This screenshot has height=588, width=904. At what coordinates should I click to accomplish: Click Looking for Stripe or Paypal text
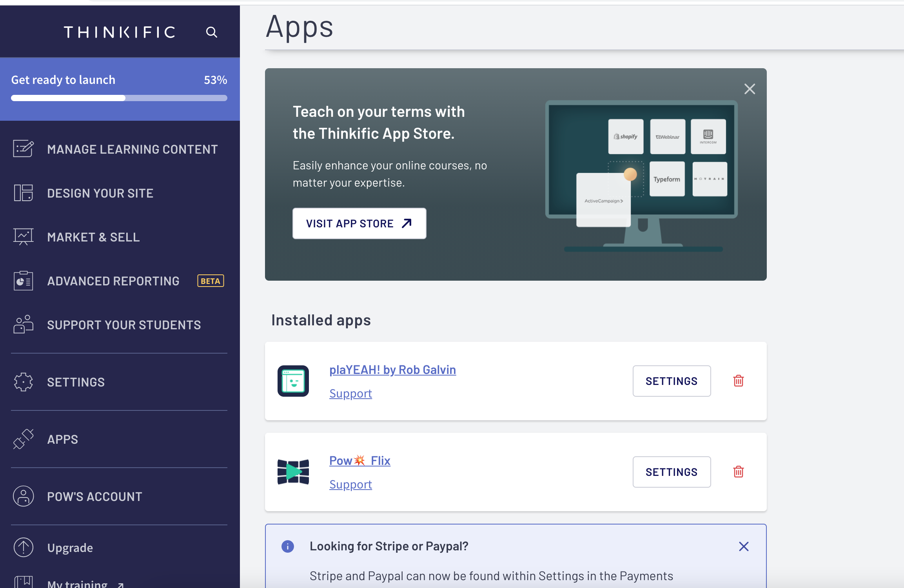(389, 546)
